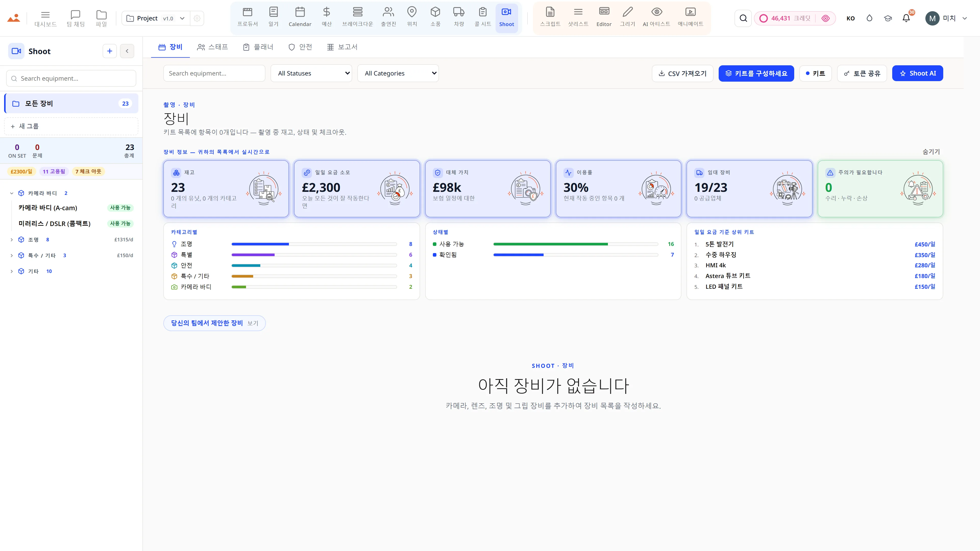This screenshot has height=551, width=980.
Task: Click the 특별 purple category bar
Action: coord(314,255)
